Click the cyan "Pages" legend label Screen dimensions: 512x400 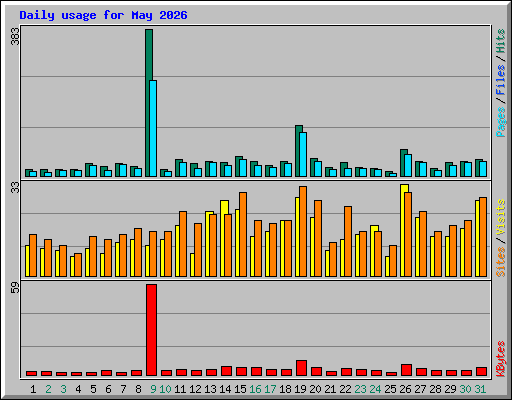[501, 122]
